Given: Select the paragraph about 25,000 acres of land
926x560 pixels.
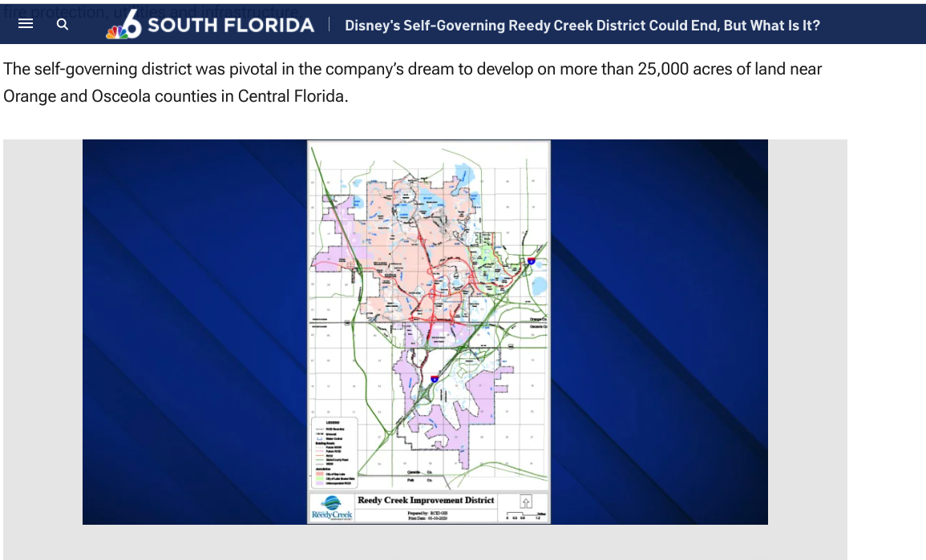Looking at the screenshot, I should [412, 83].
